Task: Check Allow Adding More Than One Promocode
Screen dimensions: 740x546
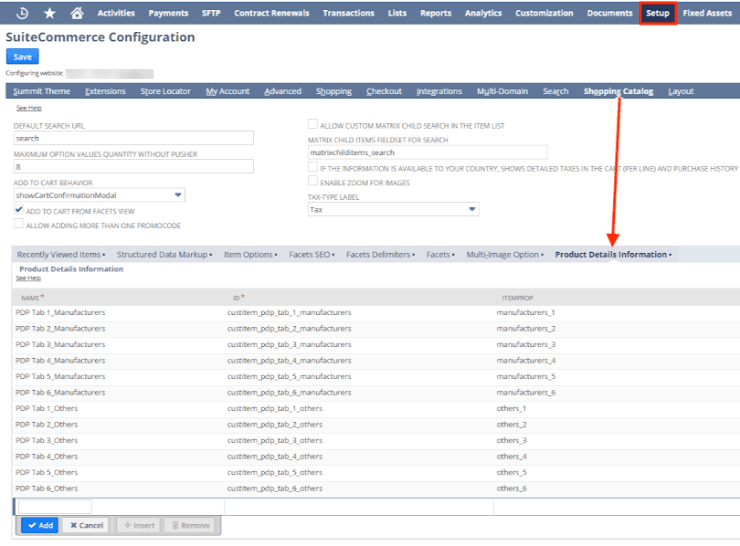Action: point(18,224)
